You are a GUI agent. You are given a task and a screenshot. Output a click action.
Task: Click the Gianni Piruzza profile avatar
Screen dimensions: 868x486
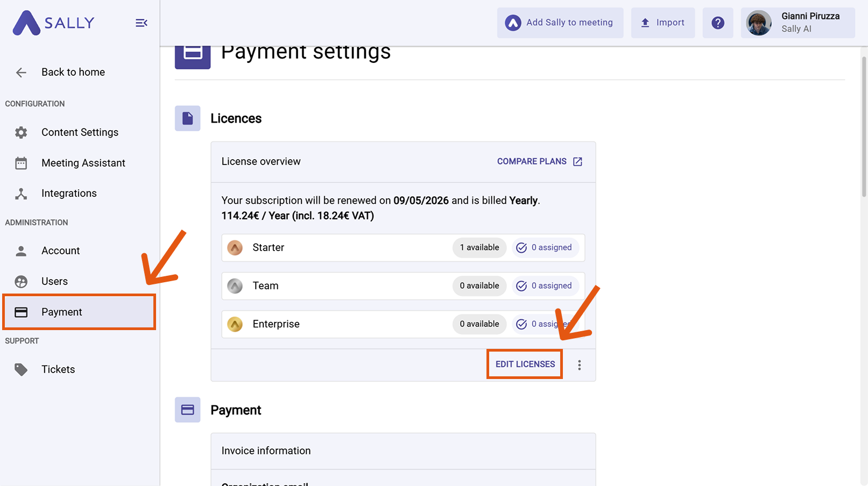(x=759, y=23)
